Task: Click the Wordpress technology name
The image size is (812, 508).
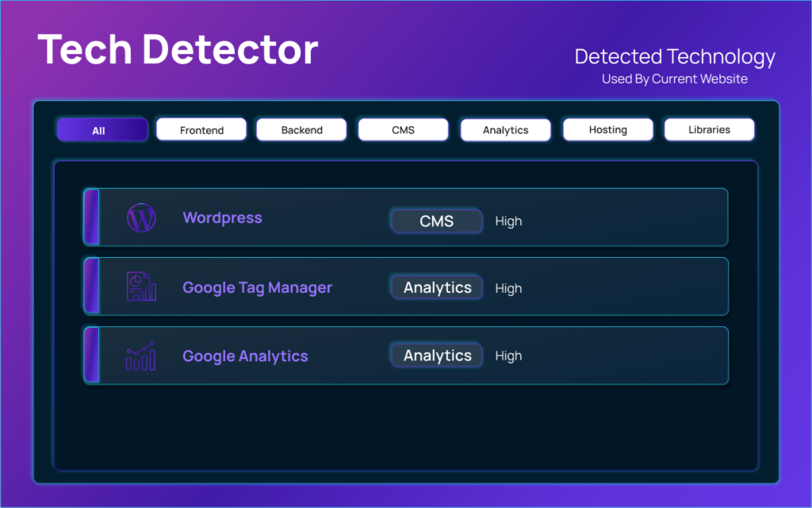Action: 222,217
